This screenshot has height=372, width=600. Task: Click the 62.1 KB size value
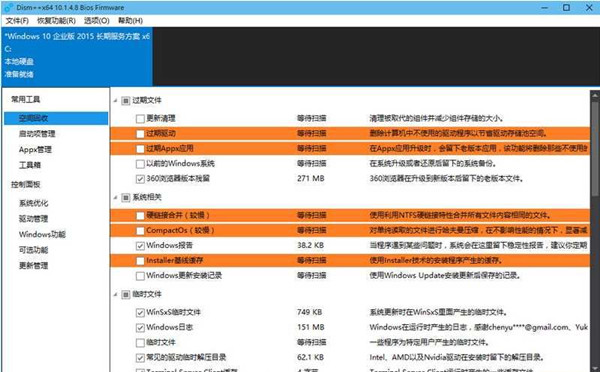[x=310, y=357]
